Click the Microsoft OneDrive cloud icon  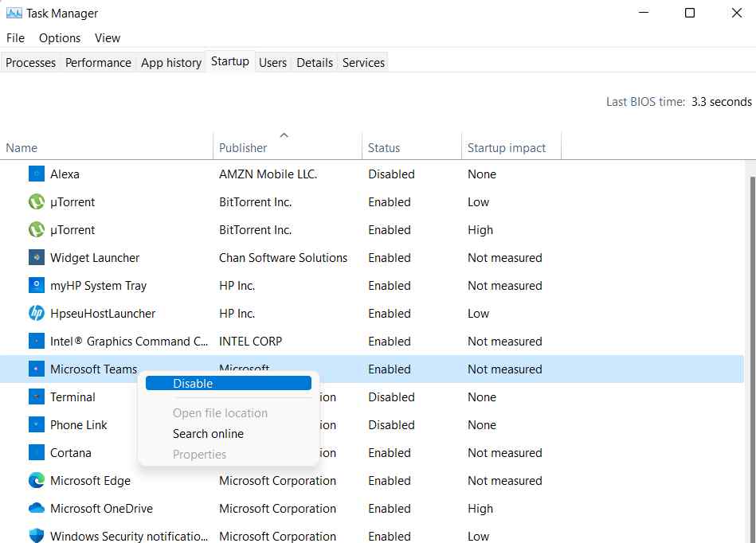click(x=36, y=508)
